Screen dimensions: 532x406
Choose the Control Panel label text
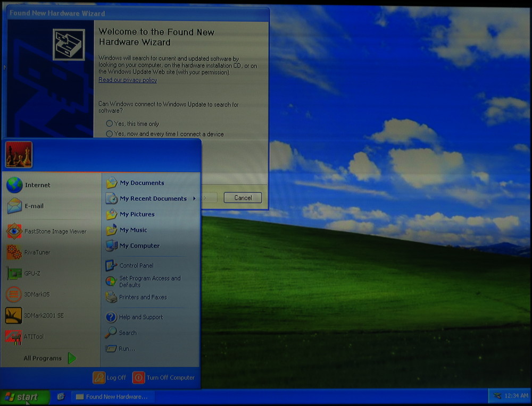point(136,266)
